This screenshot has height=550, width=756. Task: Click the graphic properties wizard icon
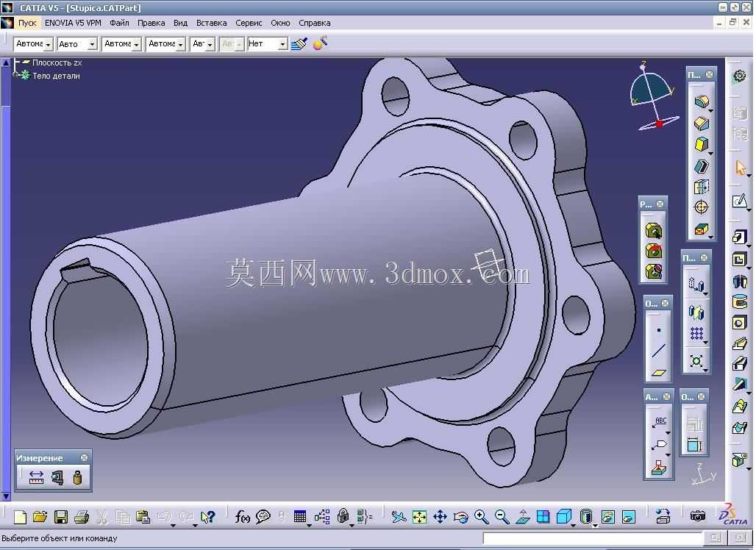pos(320,43)
